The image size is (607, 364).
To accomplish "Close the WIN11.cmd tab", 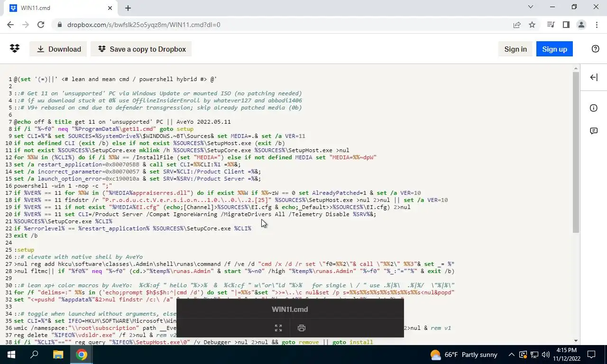I will pyautogui.click(x=110, y=8).
